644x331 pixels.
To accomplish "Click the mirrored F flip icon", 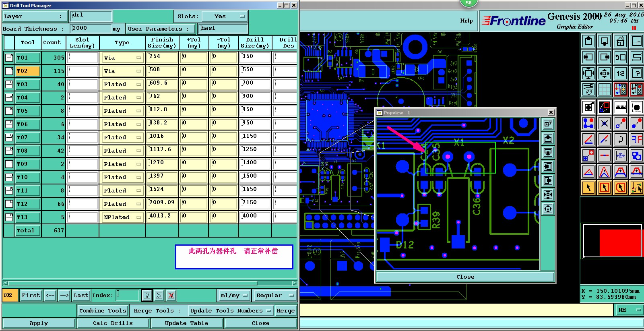I will (637, 139).
